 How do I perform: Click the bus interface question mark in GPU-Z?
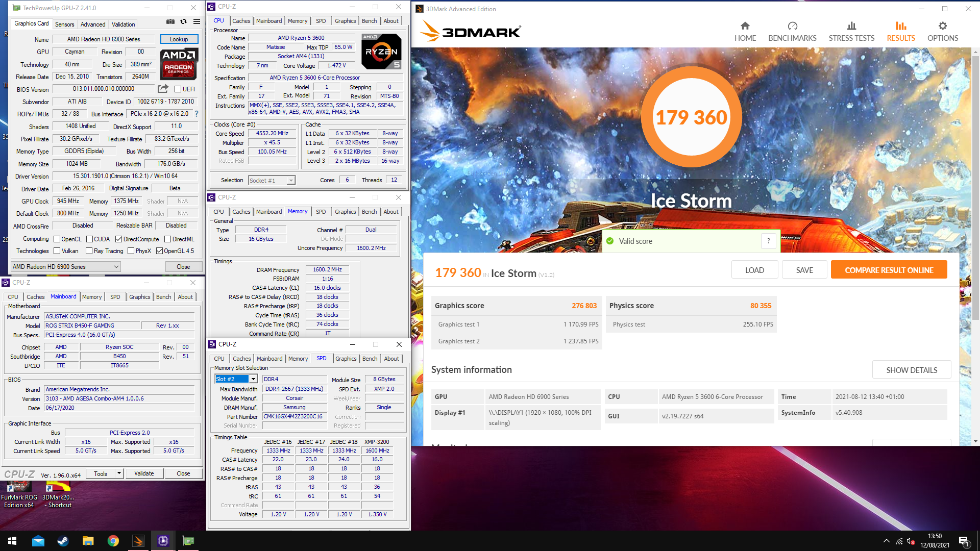pos(197,114)
